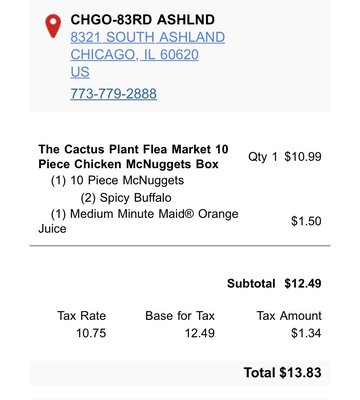Click the red location pin icon
This screenshot has height=400, width=360.
pyautogui.click(x=53, y=26)
